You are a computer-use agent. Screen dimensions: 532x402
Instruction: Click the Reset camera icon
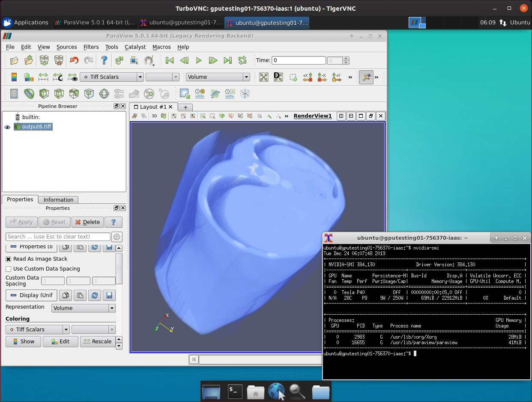[264, 77]
